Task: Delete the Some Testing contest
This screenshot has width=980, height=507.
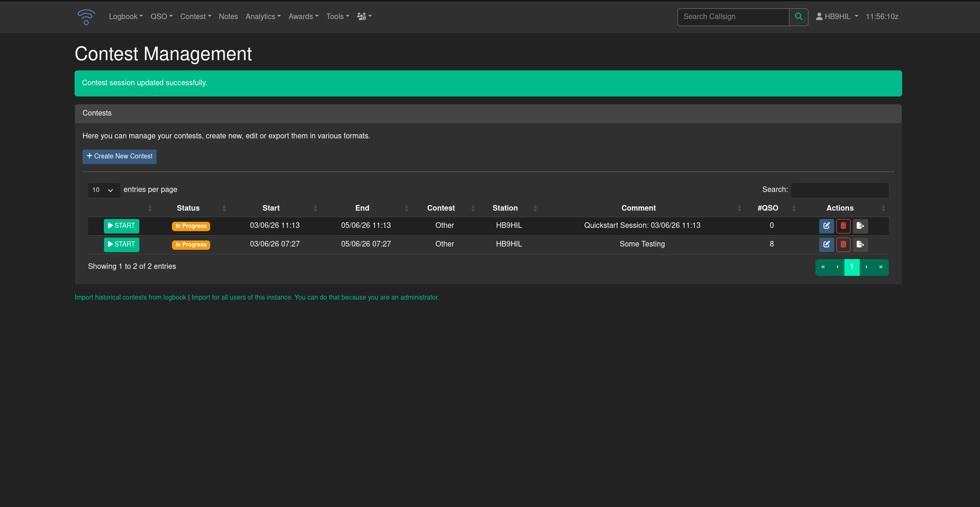Action: pos(843,245)
